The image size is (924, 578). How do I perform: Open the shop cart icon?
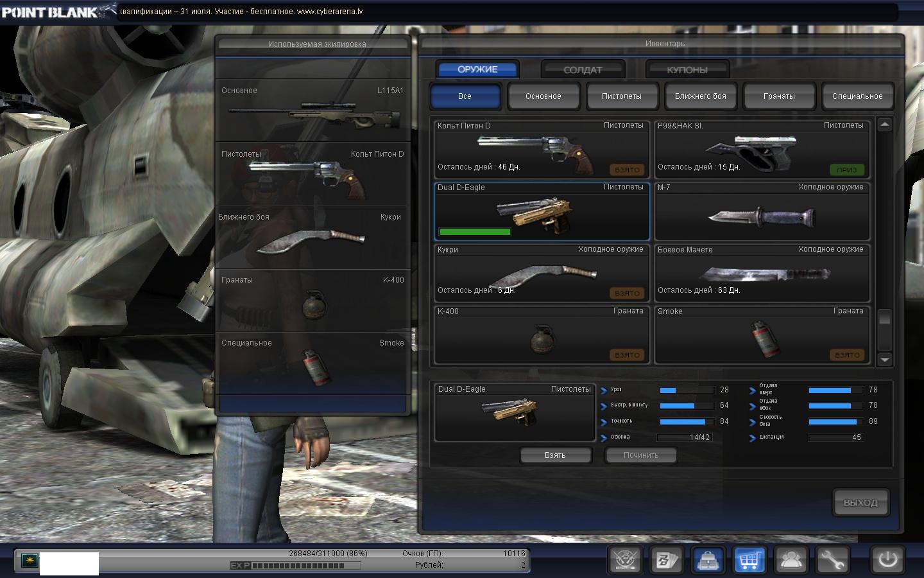click(x=749, y=560)
